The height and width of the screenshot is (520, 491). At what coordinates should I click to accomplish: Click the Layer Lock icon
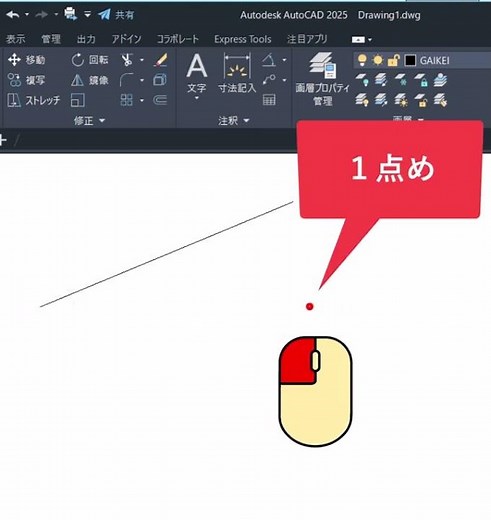[421, 80]
